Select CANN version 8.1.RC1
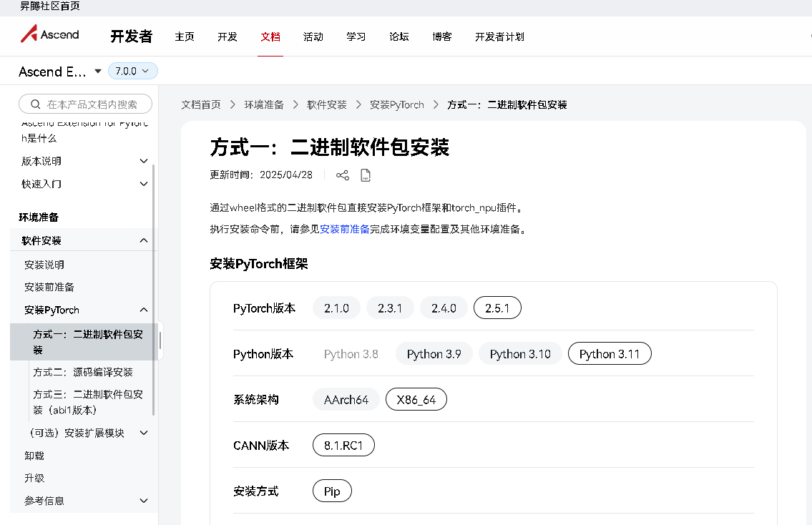The height and width of the screenshot is (525, 812). 343,446
